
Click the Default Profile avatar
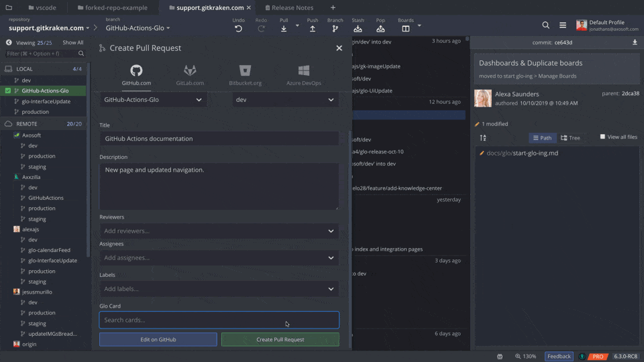coord(582,25)
